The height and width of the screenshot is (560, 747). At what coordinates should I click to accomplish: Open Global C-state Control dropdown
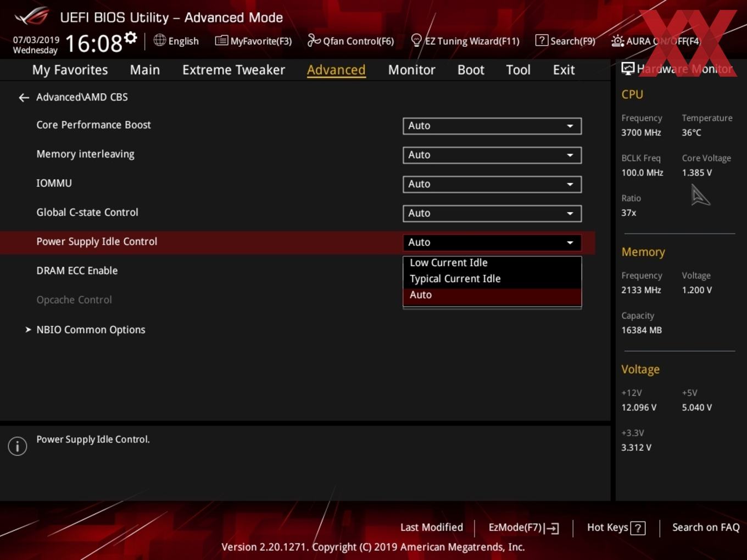(492, 213)
